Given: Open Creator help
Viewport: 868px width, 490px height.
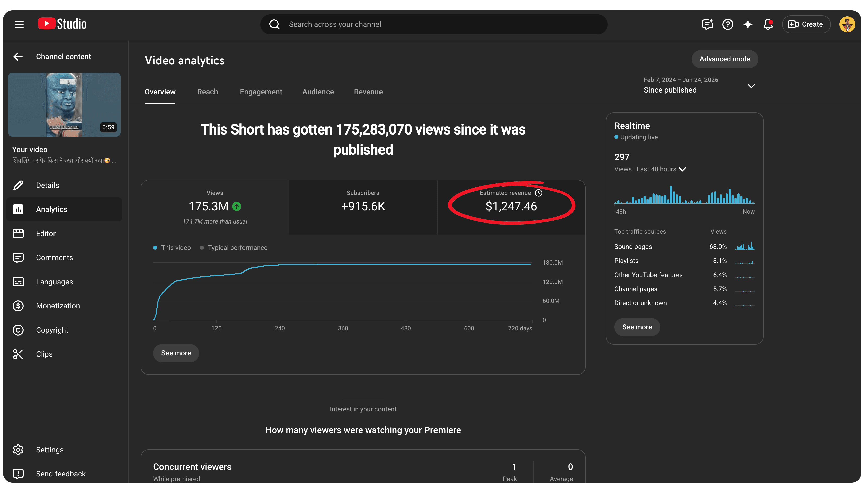Looking at the screenshot, I should click(728, 24).
